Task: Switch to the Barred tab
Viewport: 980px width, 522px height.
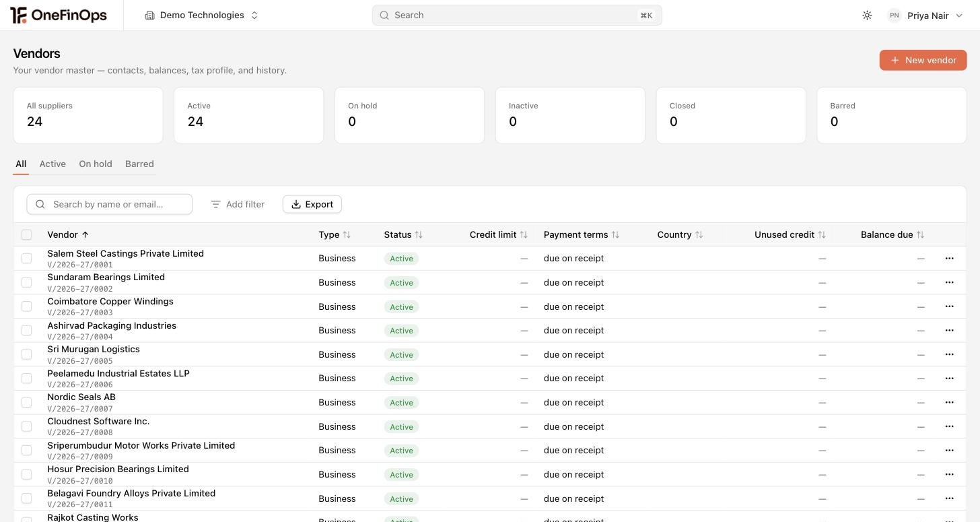Action: (x=139, y=164)
